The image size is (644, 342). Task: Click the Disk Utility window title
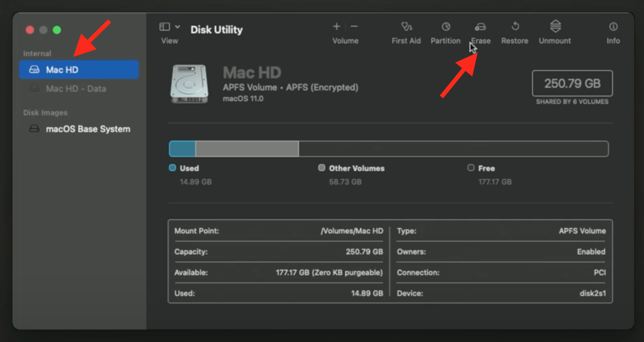click(x=217, y=30)
